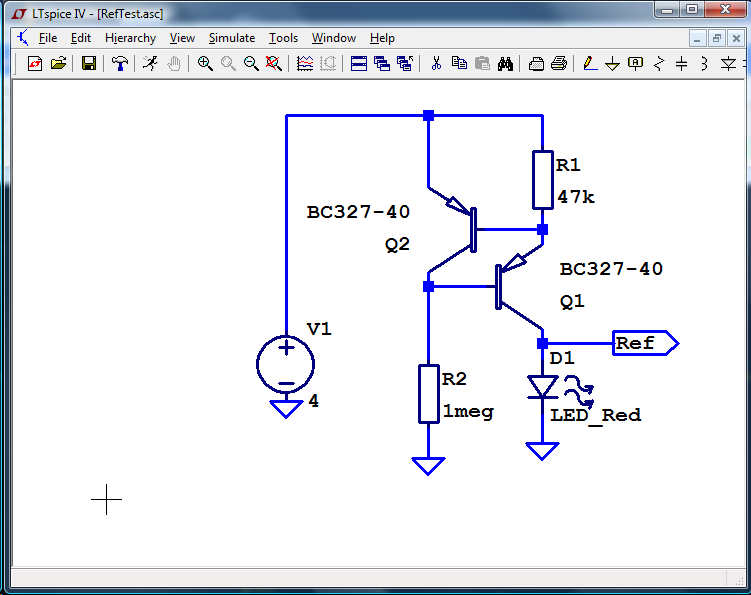Screen dimensions: 751x595
Task: Autorange the plot with the waveform icon
Action: tap(305, 63)
